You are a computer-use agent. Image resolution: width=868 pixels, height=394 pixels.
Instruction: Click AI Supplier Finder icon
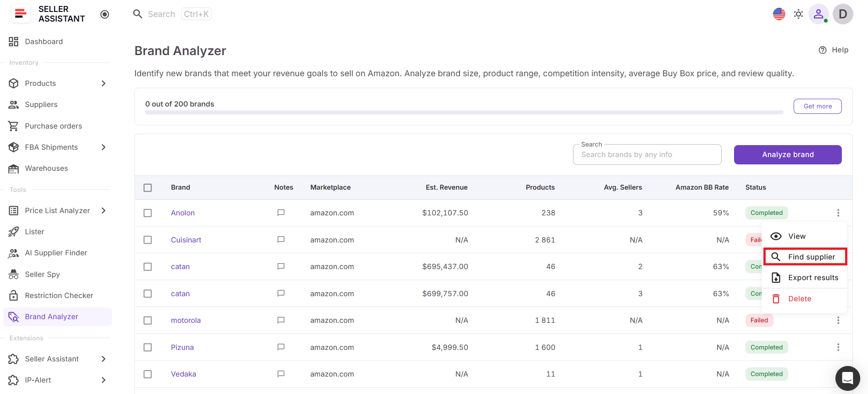tap(14, 253)
